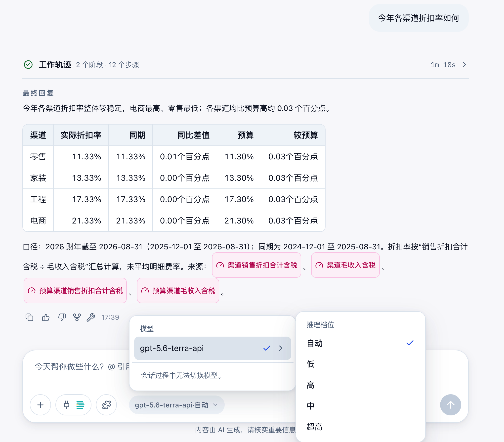Give the reply a thumbs down

pos(62,317)
